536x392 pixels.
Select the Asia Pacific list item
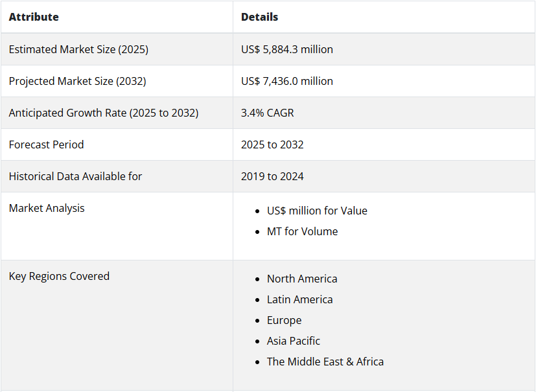tap(294, 341)
